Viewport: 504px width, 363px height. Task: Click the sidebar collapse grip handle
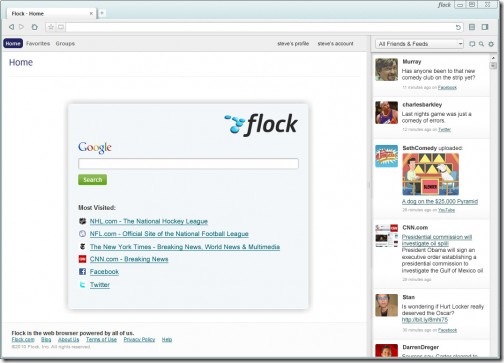point(369,186)
